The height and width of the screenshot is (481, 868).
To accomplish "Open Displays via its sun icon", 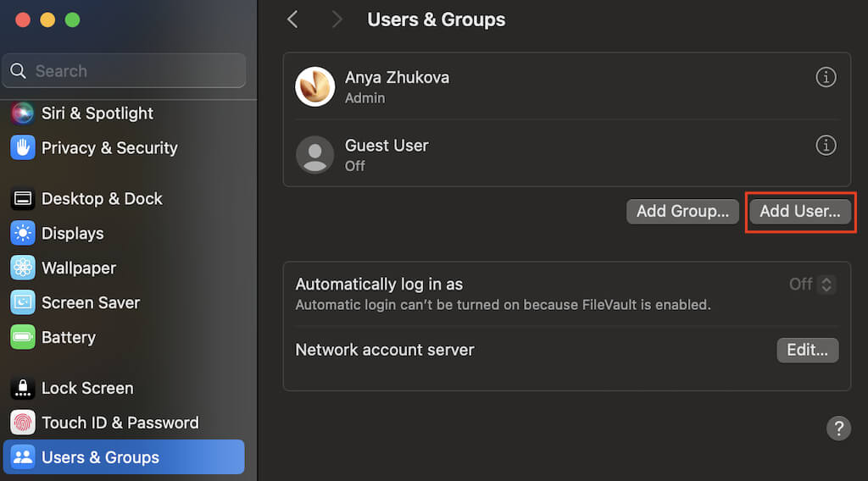I will [23, 234].
